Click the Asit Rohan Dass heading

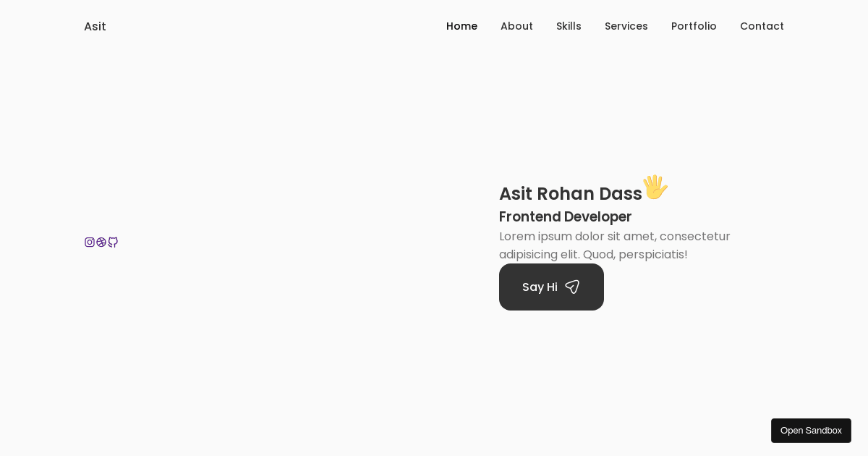coord(571,193)
